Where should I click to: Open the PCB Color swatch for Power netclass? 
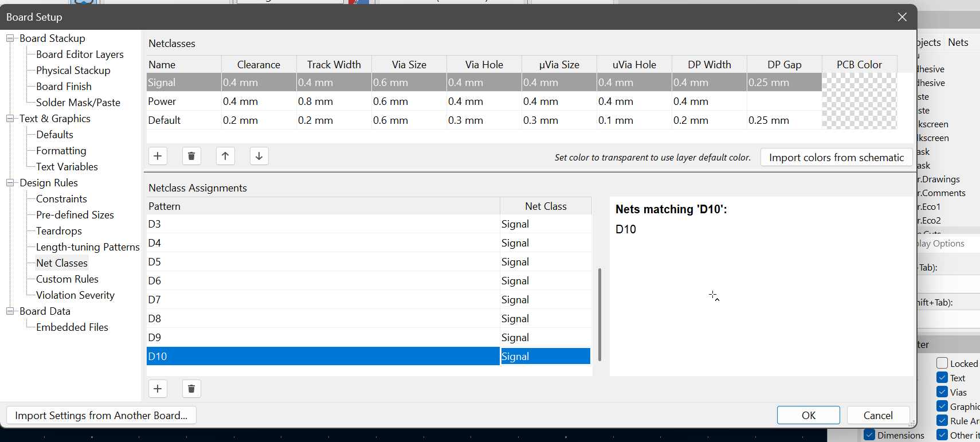(859, 101)
